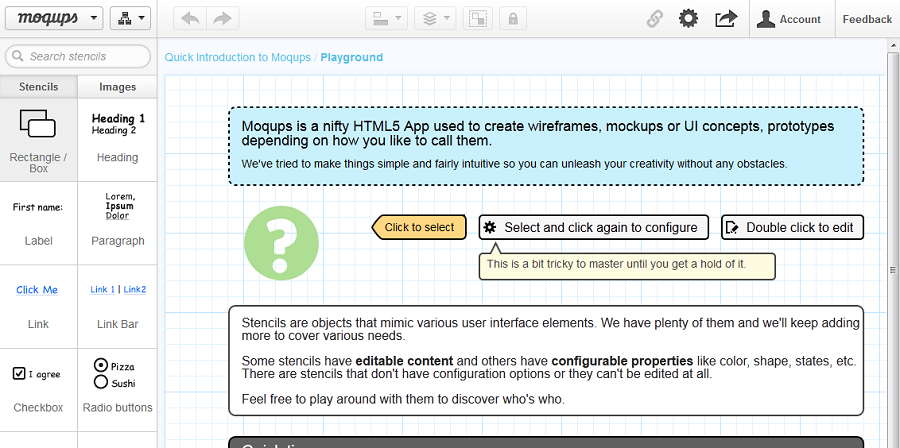Select the 'Click to select' yellow tag
Image resolution: width=900 pixels, height=448 pixels.
coord(419,227)
